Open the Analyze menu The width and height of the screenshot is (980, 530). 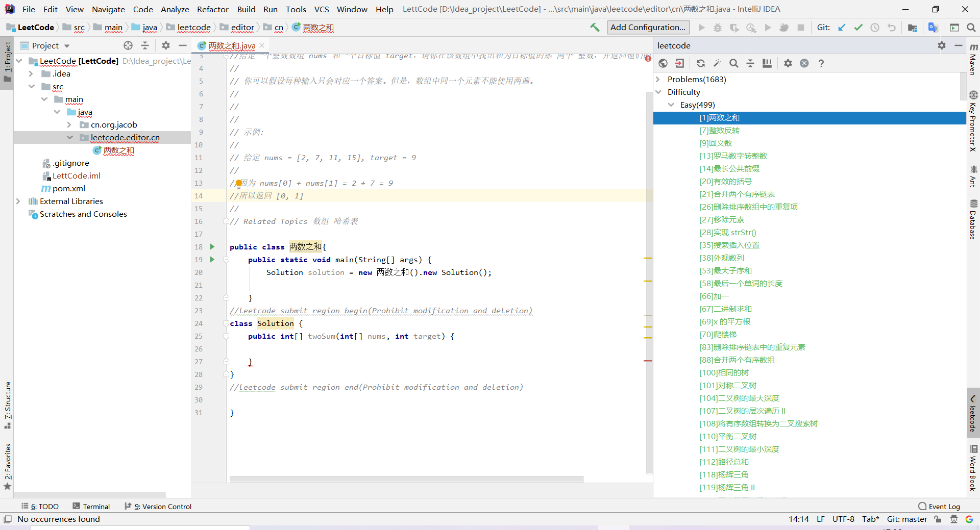point(174,9)
